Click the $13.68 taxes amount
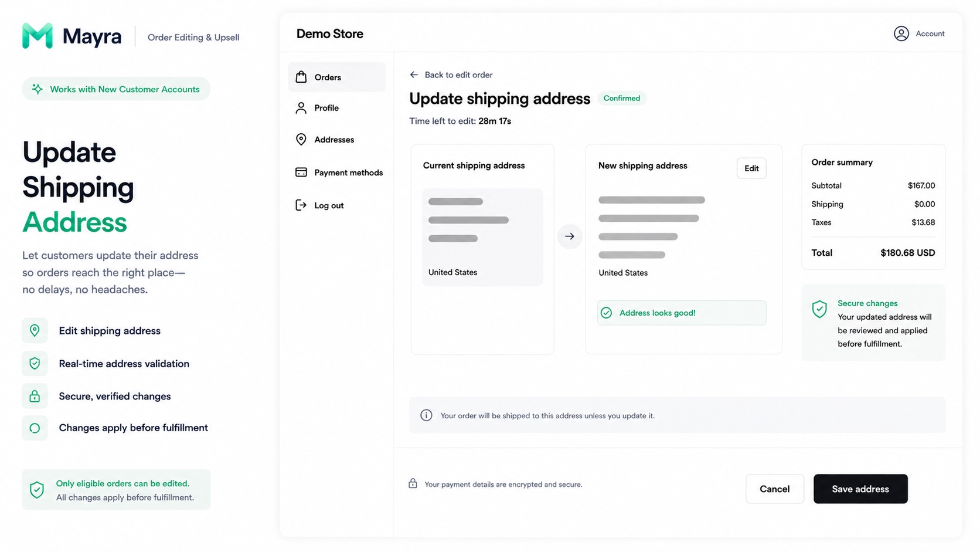 (x=923, y=222)
